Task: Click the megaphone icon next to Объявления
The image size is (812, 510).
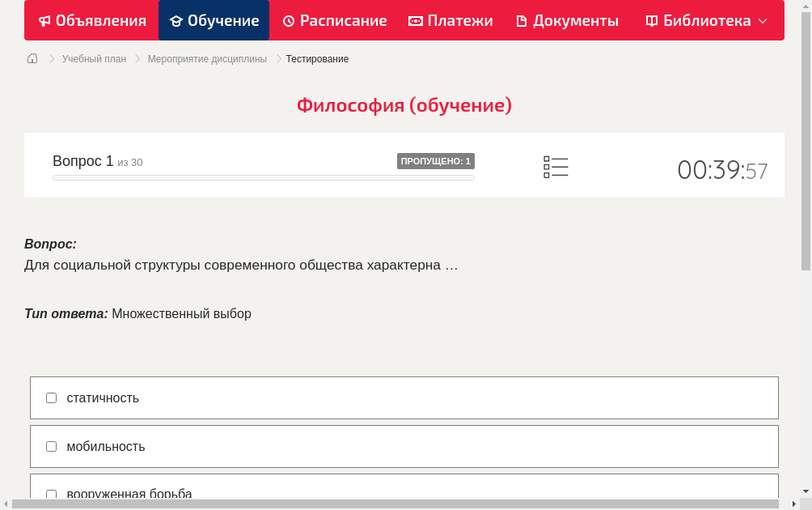Action: click(x=44, y=20)
